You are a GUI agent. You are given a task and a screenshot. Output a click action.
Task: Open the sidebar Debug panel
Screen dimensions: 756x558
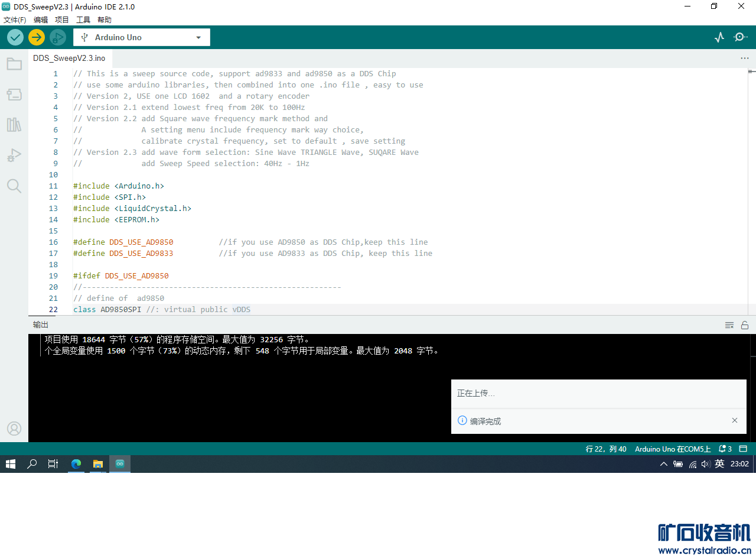14,155
